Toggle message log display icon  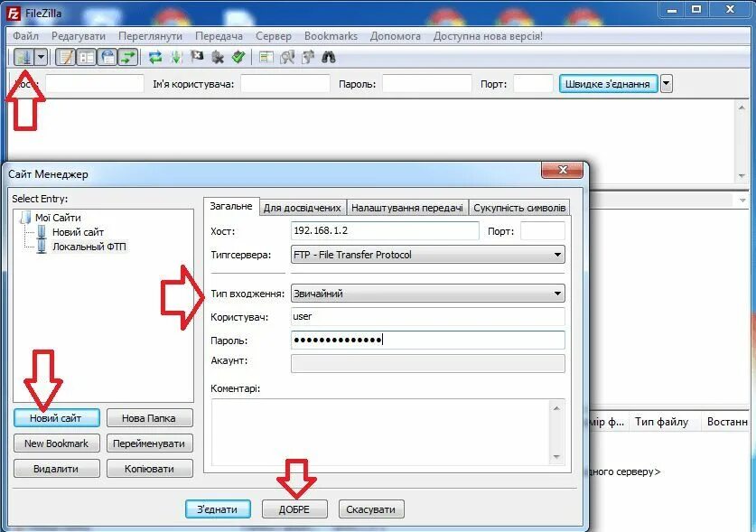pyautogui.click(x=66, y=58)
